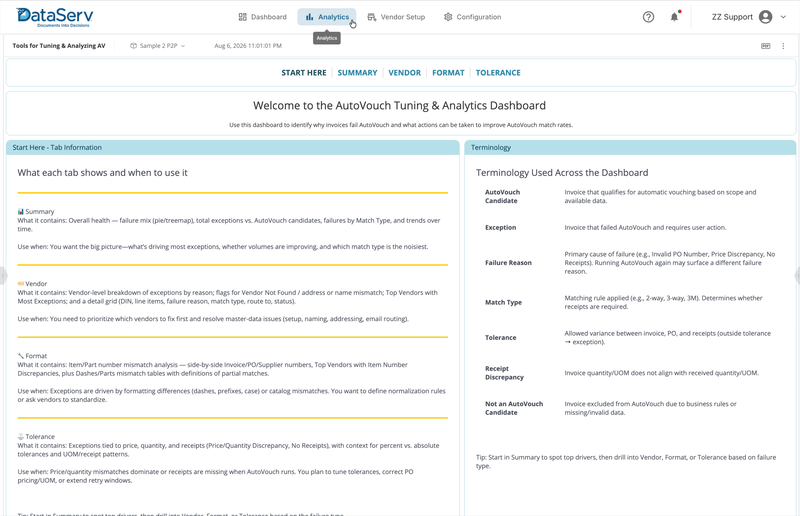Click 'Terminology Used Across the Dashboard' heading
The image size is (800, 516).
(562, 173)
